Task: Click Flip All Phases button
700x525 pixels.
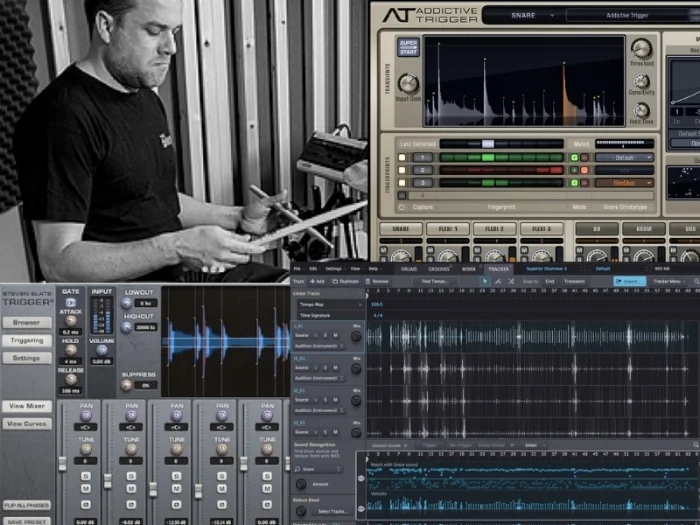Action: click(26, 505)
